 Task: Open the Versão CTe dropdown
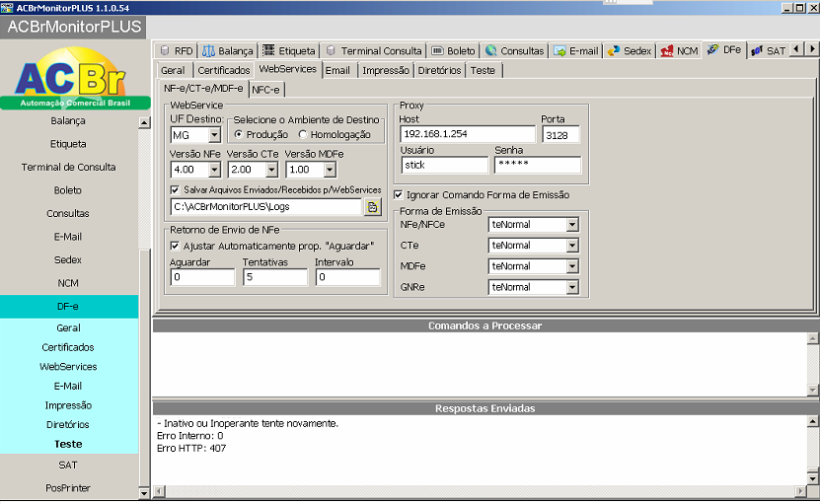[272, 170]
